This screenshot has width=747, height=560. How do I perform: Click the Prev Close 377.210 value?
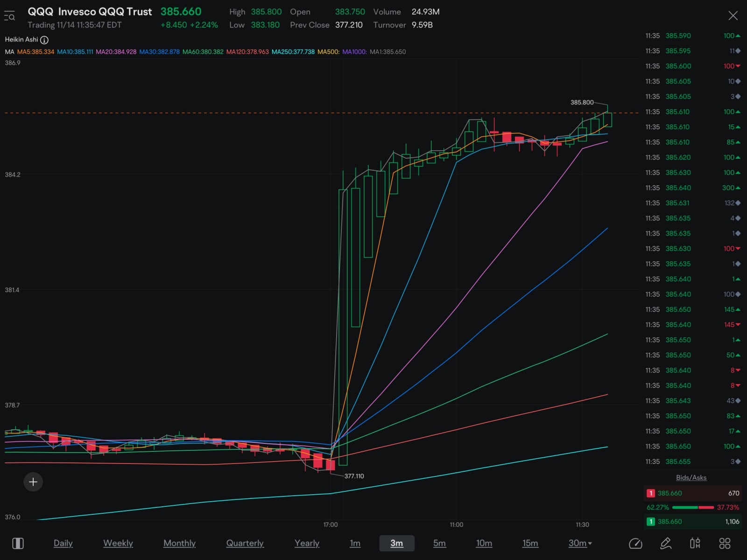pyautogui.click(x=349, y=25)
